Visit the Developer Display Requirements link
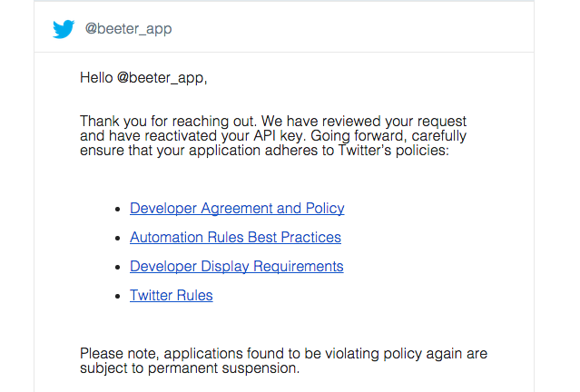The image size is (580, 392). click(x=236, y=267)
